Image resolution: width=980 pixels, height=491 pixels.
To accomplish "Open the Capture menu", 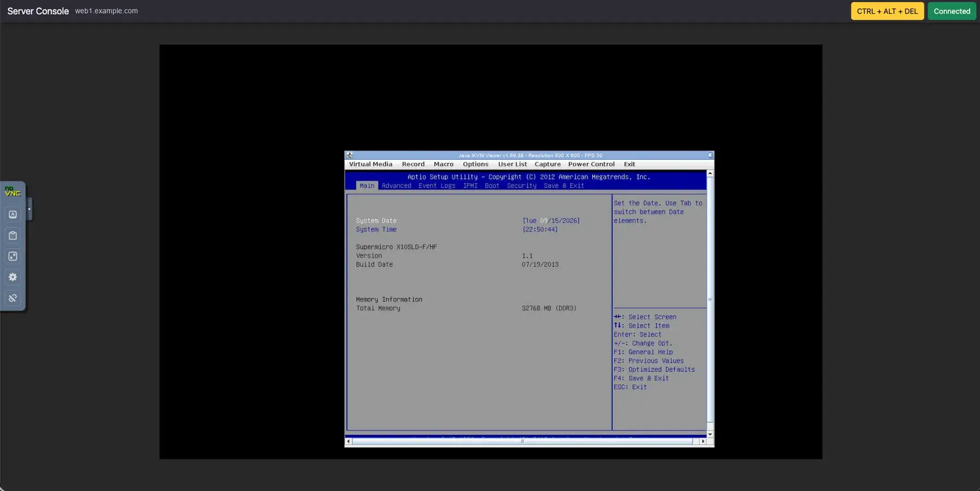I will click(x=548, y=164).
